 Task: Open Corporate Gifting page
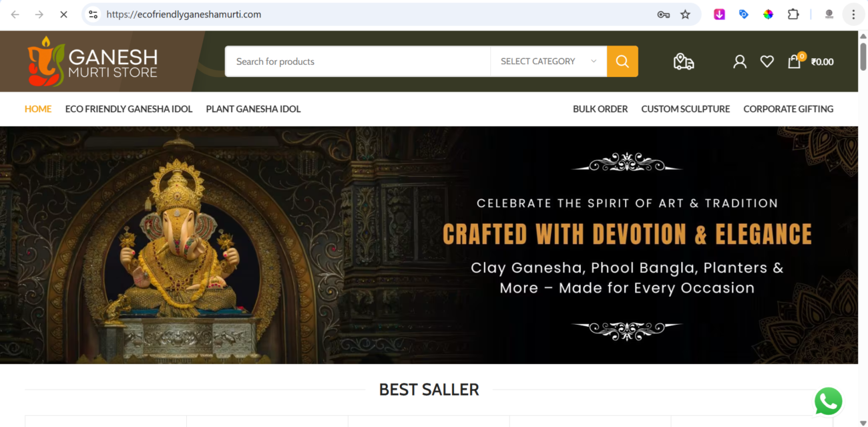(x=789, y=109)
